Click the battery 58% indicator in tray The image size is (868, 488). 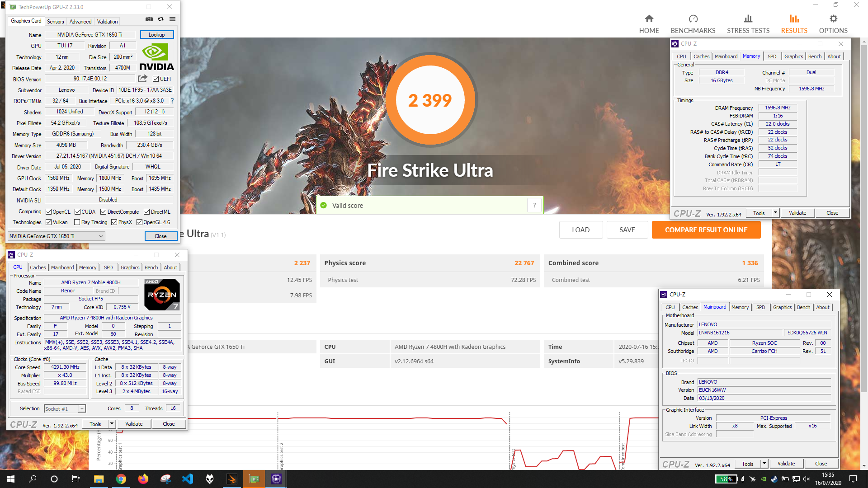click(726, 479)
